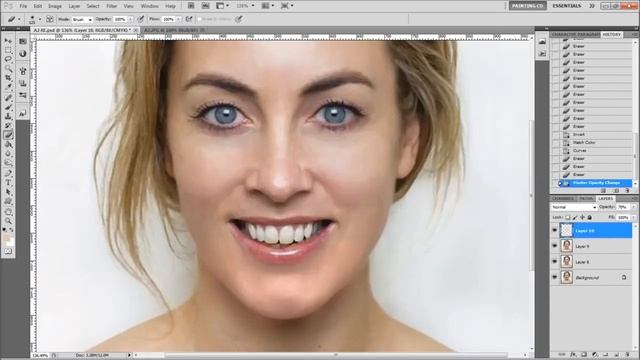Open the brush preset picker arrow

pos(40,19)
